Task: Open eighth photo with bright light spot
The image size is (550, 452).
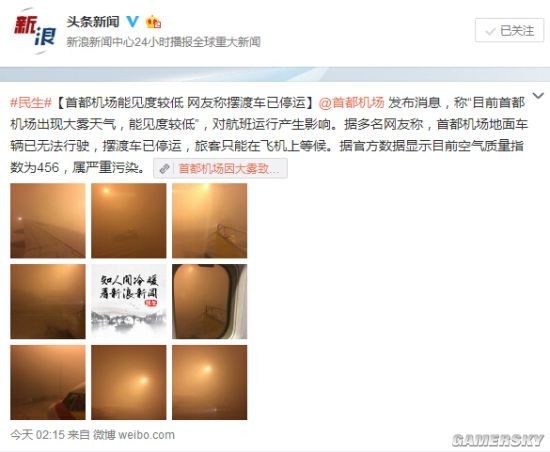Action: point(129,382)
